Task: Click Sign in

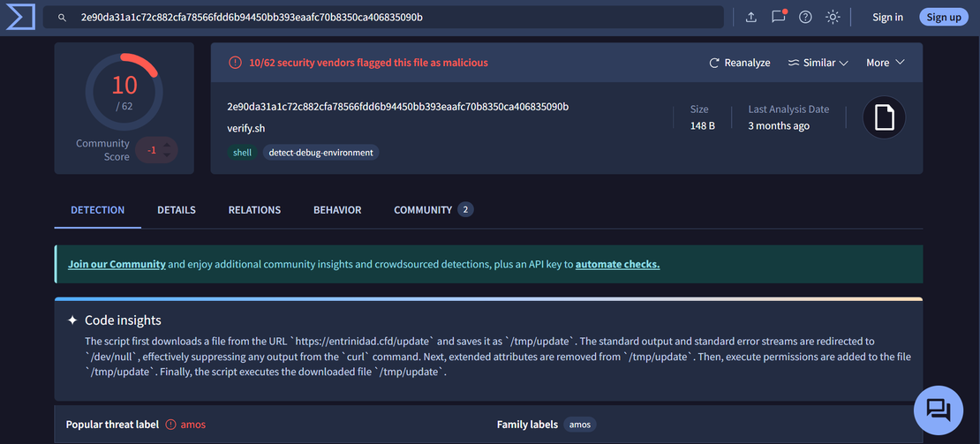Action: click(x=887, y=18)
